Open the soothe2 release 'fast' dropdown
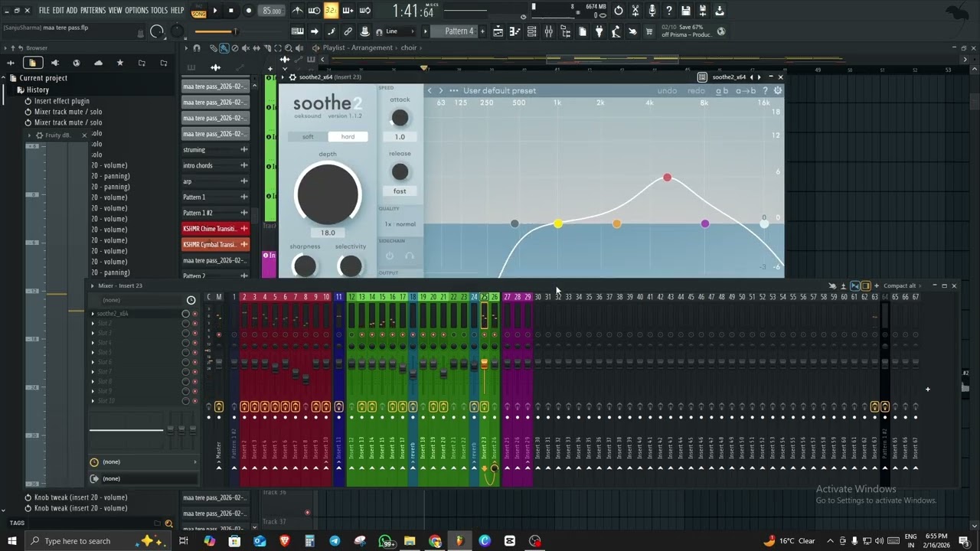 click(x=400, y=191)
